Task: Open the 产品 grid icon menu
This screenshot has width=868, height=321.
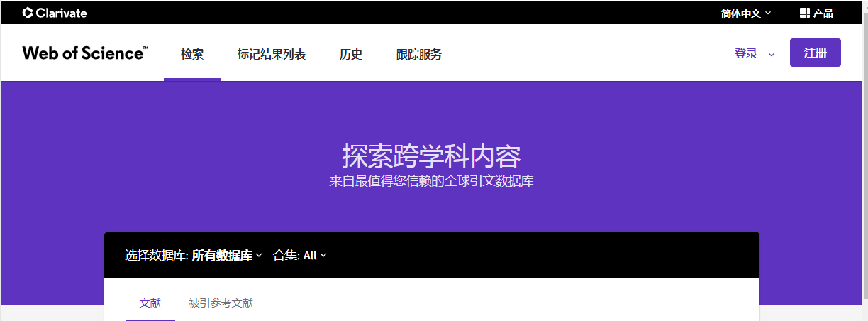Action: coord(816,13)
